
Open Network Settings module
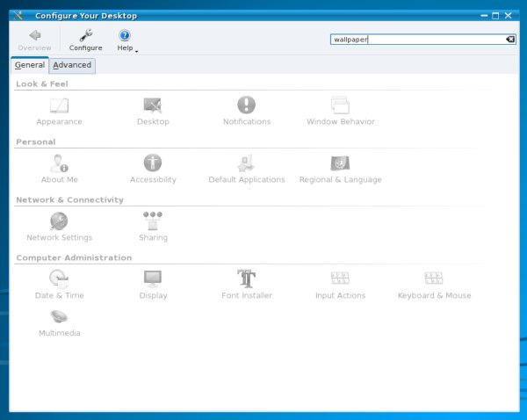pos(59,227)
